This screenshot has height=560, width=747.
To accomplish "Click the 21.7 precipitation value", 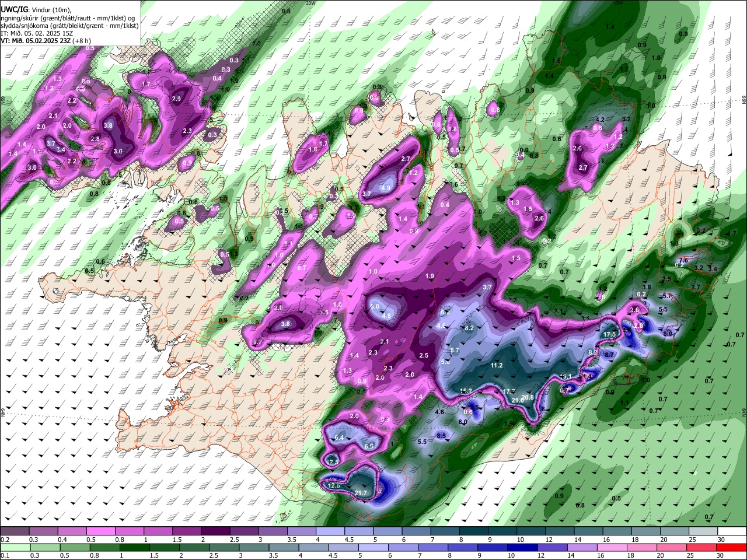I will pos(361,494).
